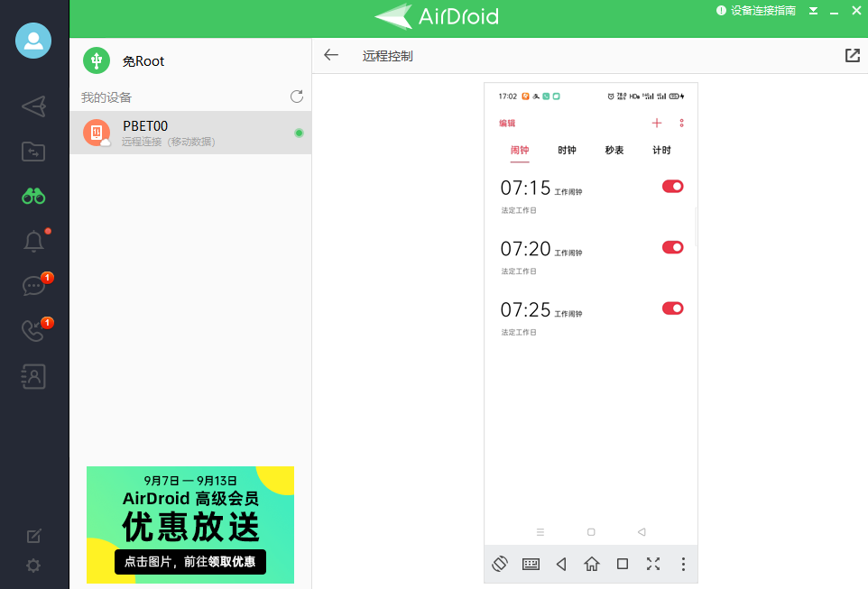The height and width of the screenshot is (589, 868).
Task: Switch to the 时钟 tab
Action: tap(567, 150)
